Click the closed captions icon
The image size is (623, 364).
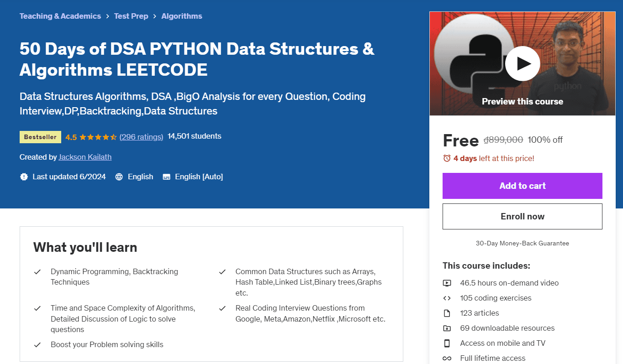167,177
